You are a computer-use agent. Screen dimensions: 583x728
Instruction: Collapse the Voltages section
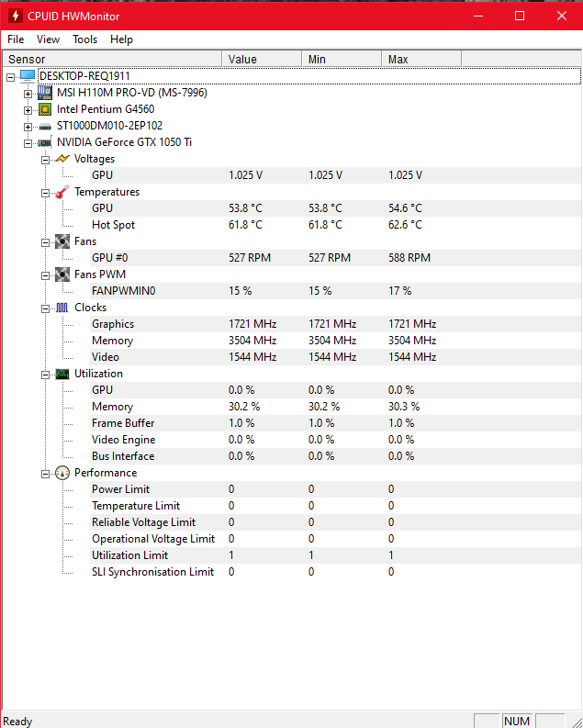tap(45, 159)
